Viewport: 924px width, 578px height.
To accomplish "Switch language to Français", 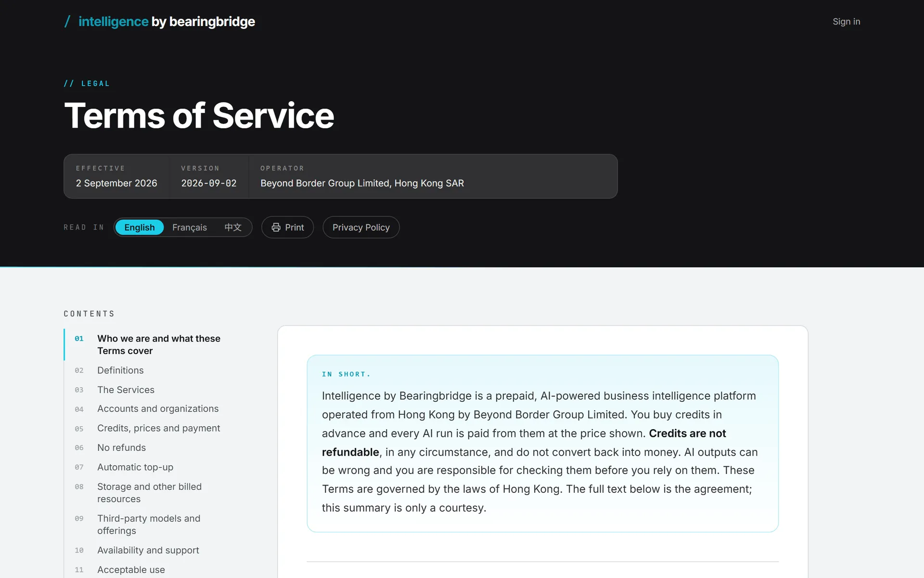I will [190, 227].
